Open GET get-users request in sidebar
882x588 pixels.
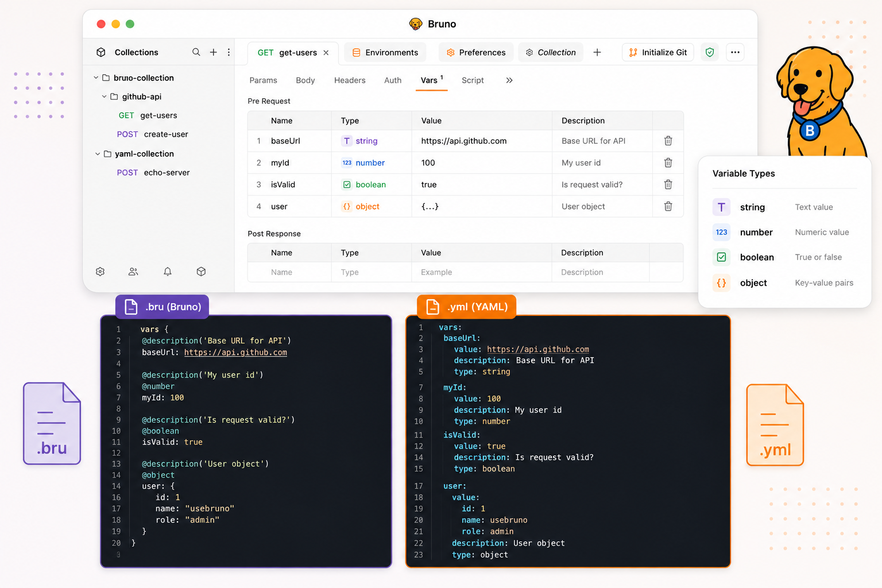pos(148,115)
